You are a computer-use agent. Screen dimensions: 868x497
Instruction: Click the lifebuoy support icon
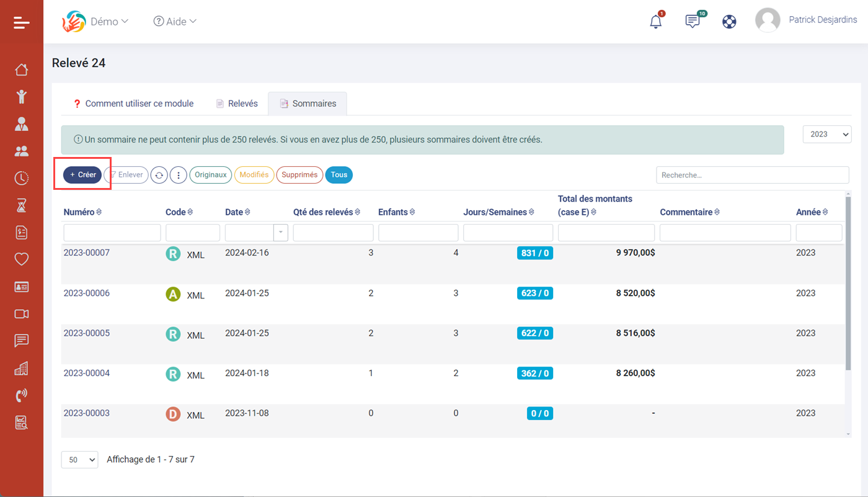coord(729,22)
